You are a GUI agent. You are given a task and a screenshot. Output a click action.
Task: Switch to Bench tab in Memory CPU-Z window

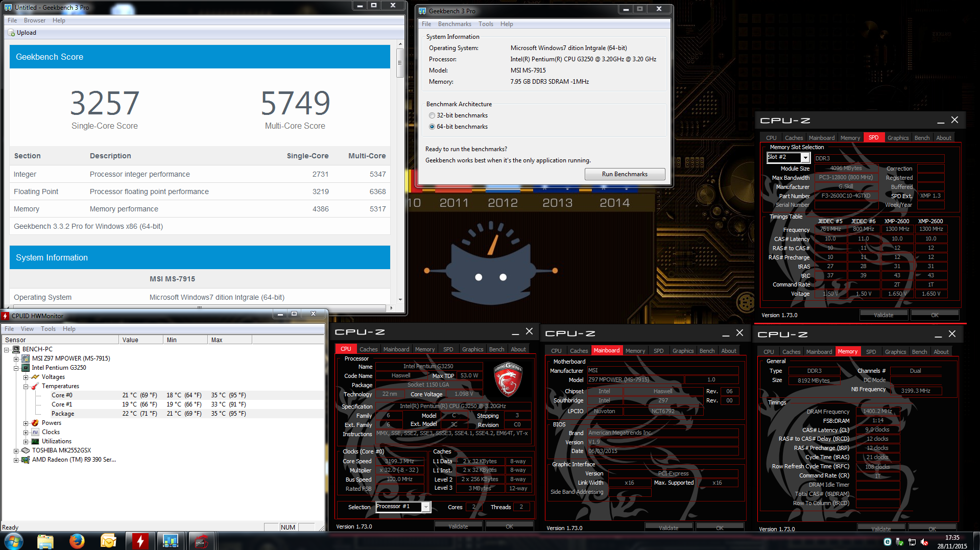(x=919, y=352)
